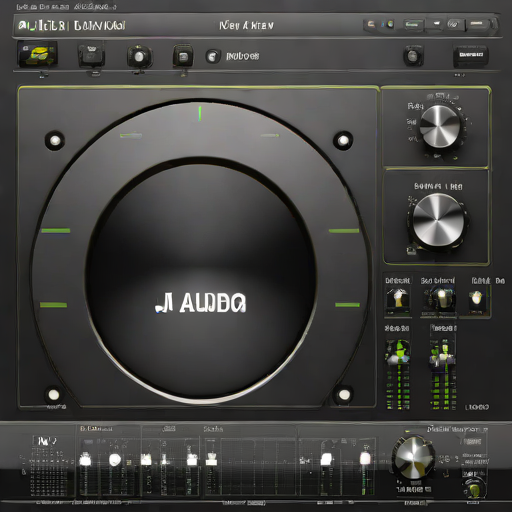The width and height of the screenshot is (512, 512).
Task: Click the top-right white dot button on the deck
Action: [343, 141]
